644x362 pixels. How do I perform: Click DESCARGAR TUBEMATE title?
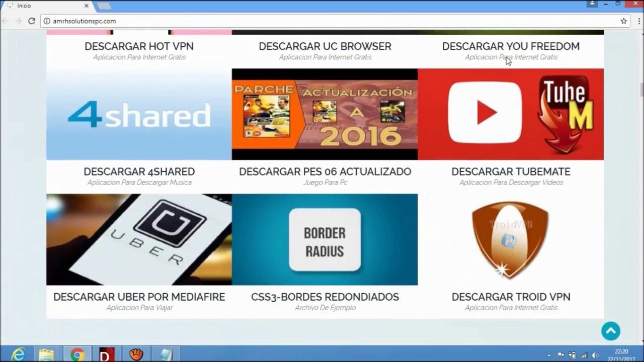point(511,171)
